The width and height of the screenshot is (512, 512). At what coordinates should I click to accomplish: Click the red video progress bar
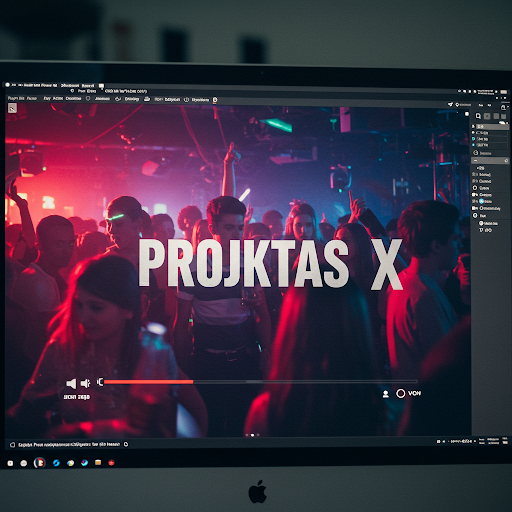coord(148,382)
